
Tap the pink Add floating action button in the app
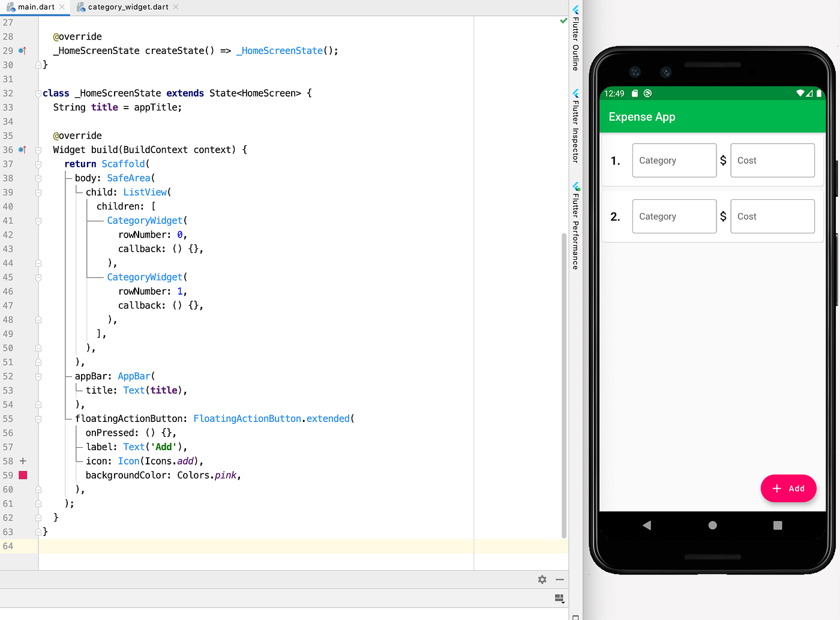788,488
